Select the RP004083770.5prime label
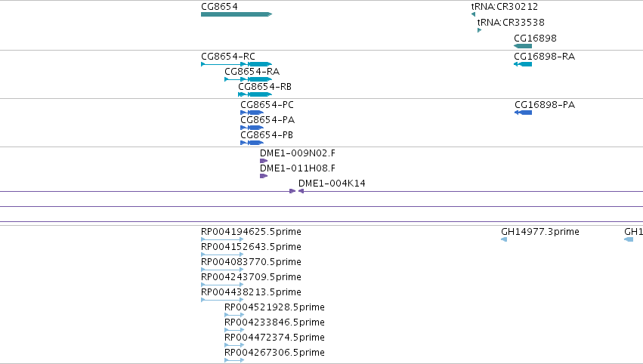Screen dimensions: 643x364 point(251,262)
